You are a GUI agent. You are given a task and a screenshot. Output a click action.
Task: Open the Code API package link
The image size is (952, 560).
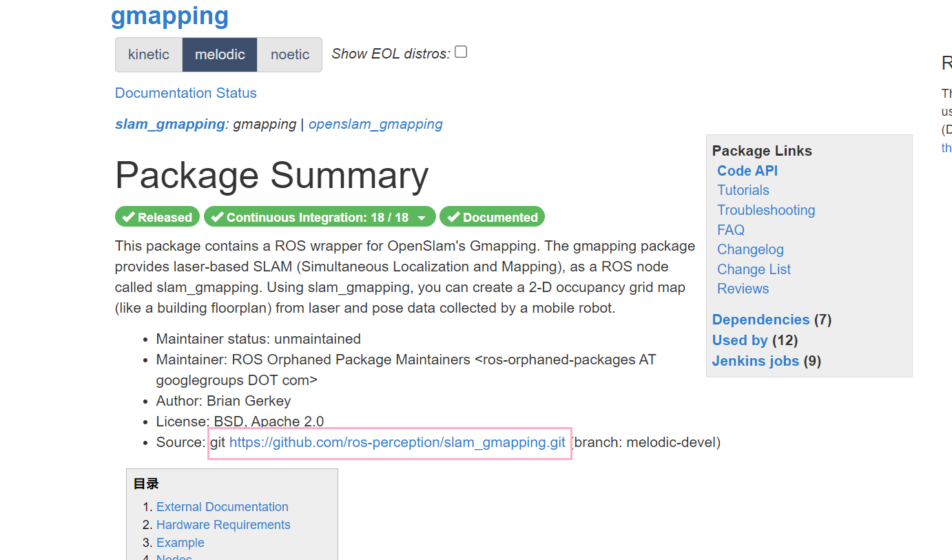[747, 171]
